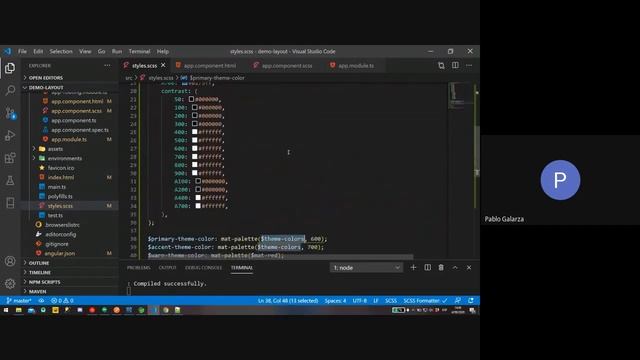Expand the OPEN EDITORS section
Screen dimensions: 640x360
point(46,78)
